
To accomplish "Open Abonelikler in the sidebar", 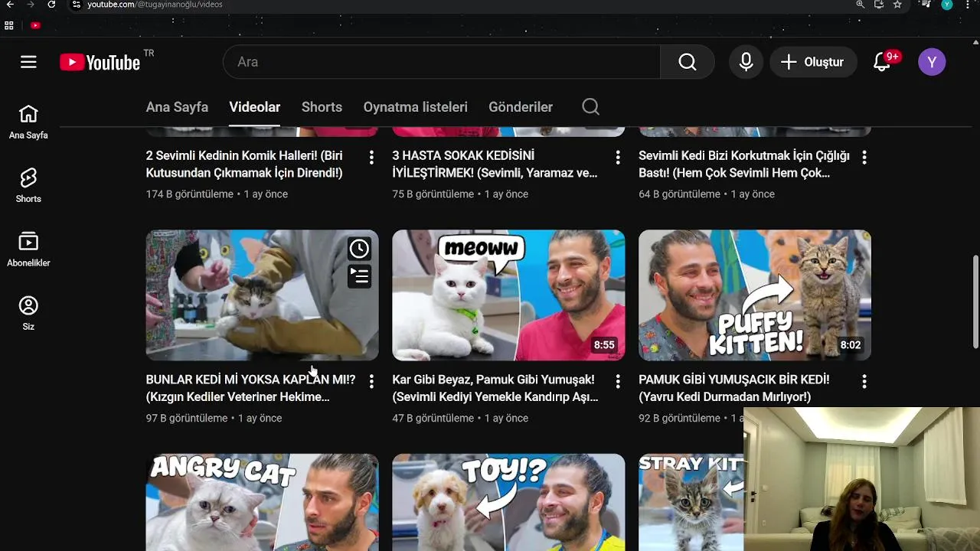I will [28, 250].
